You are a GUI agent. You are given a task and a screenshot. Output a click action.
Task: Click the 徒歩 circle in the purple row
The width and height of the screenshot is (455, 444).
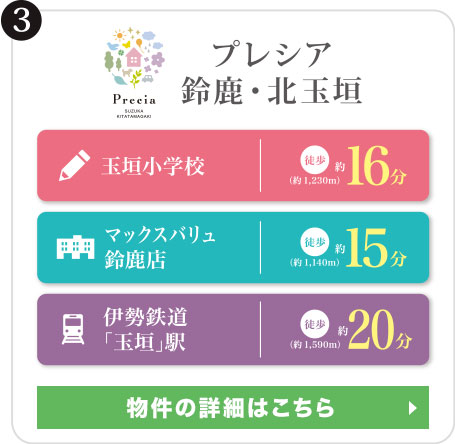(x=315, y=324)
